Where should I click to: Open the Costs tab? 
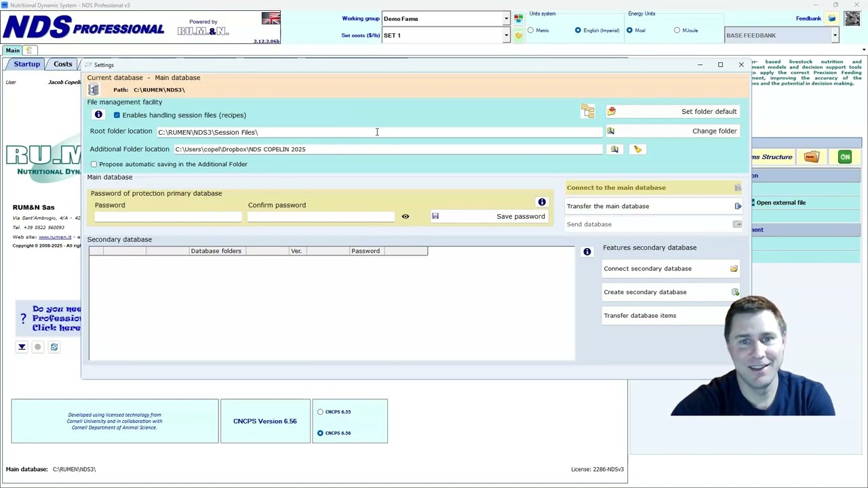click(x=63, y=64)
